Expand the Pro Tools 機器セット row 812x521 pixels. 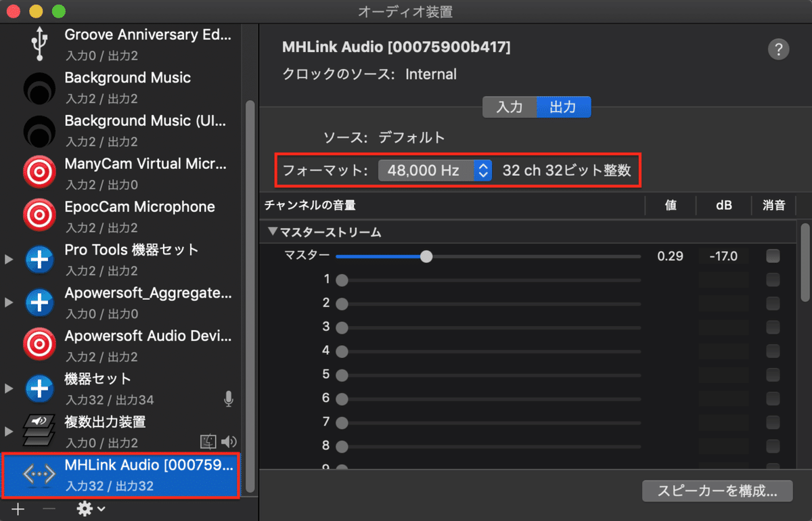click(x=9, y=260)
